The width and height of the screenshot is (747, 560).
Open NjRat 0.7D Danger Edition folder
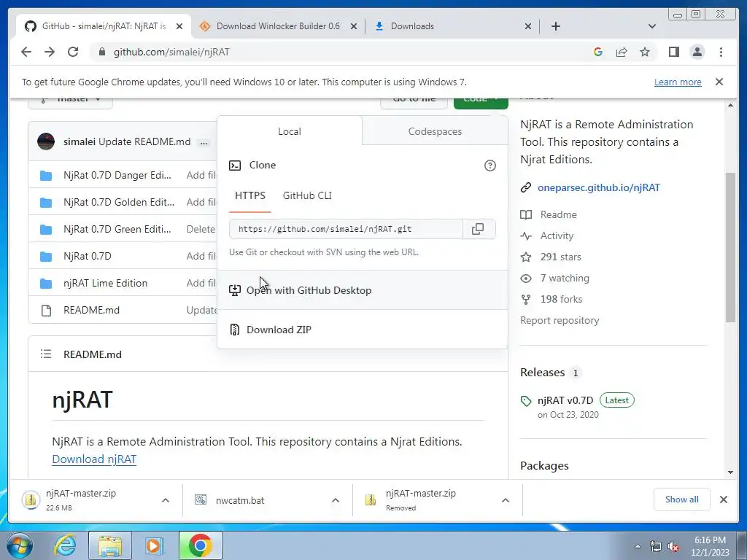pos(117,175)
